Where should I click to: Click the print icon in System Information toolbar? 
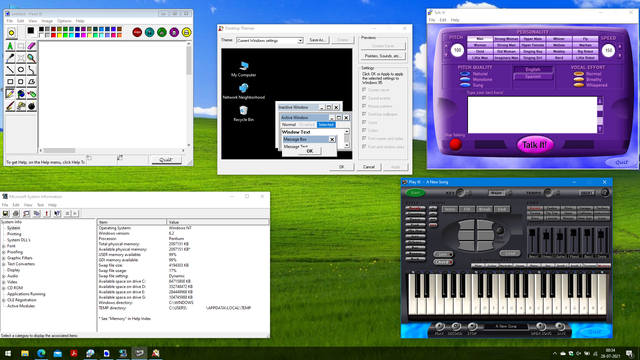click(16, 213)
